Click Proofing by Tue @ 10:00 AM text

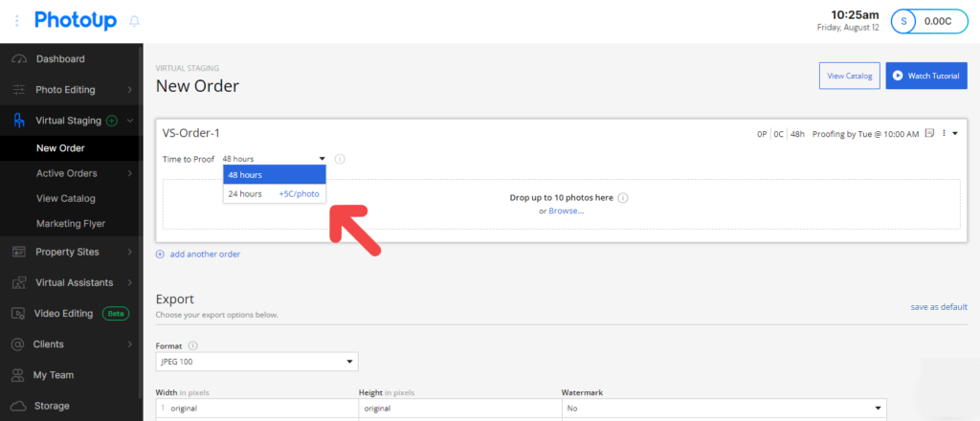point(865,134)
